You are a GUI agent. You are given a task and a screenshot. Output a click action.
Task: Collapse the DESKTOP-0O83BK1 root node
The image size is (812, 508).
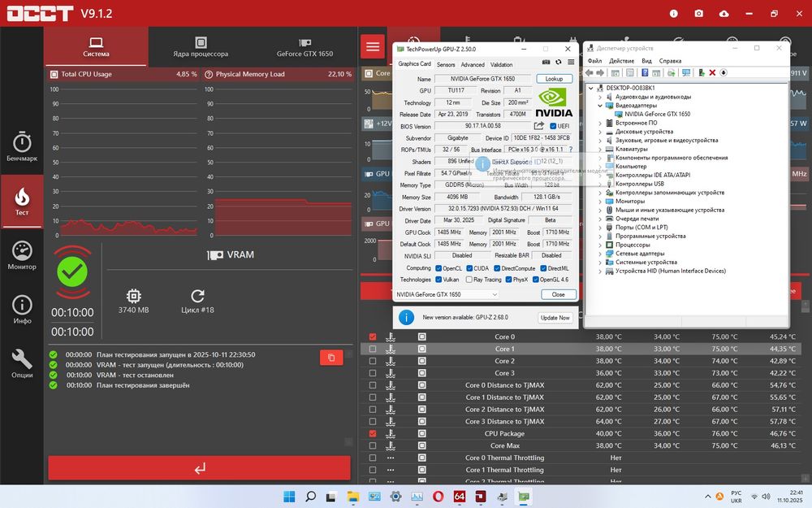point(591,88)
